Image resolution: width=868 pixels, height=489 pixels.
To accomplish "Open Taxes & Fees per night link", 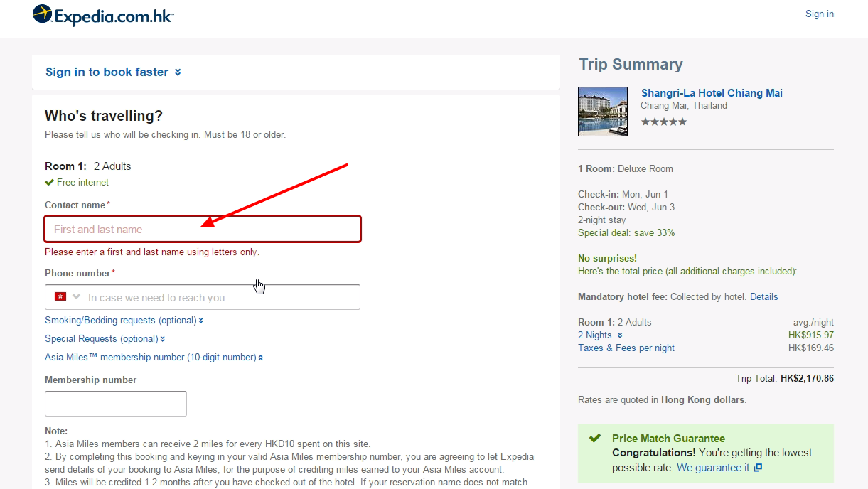I will point(626,348).
